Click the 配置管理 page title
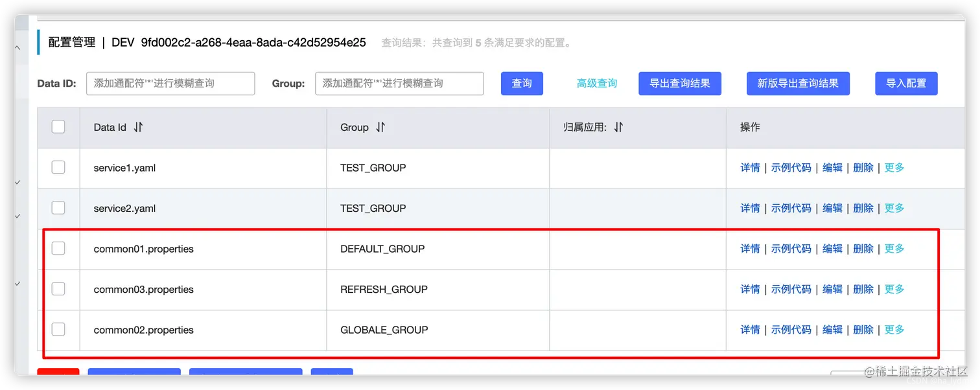The height and width of the screenshot is (390, 980). click(x=72, y=43)
